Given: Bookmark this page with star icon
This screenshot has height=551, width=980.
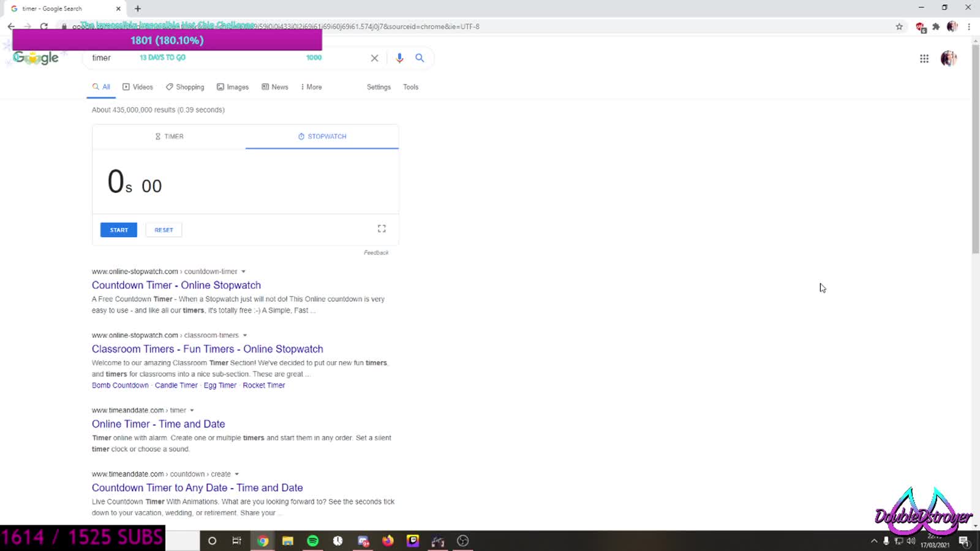Looking at the screenshot, I should (x=899, y=26).
